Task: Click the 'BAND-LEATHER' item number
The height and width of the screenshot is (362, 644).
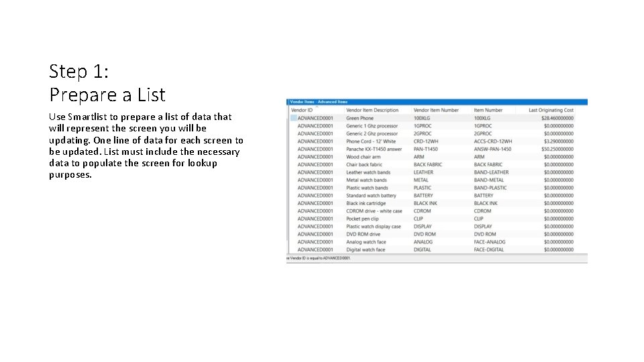Action: click(x=491, y=172)
